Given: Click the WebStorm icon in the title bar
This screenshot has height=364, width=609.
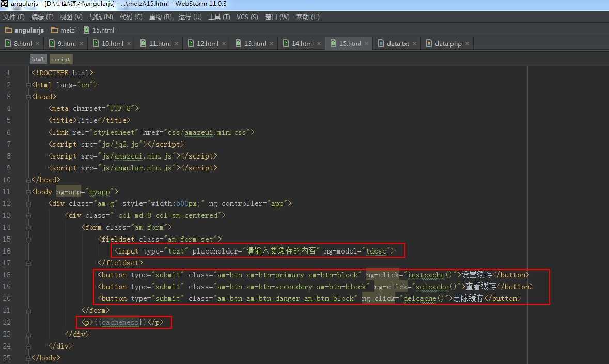Looking at the screenshot, I should (4, 4).
